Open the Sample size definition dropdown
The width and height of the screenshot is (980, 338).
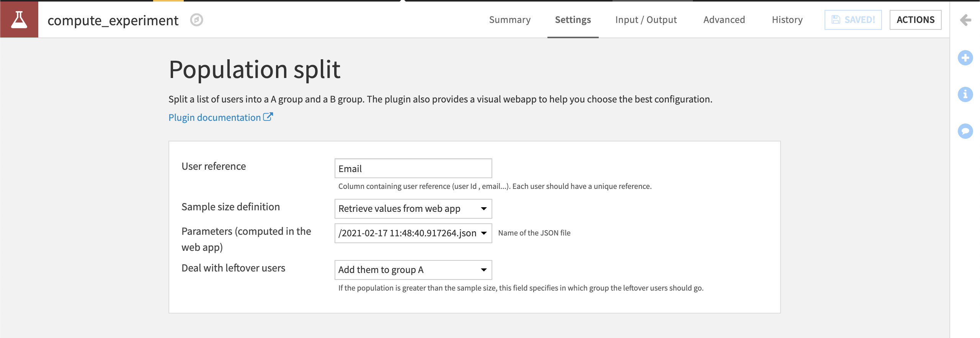pos(413,209)
